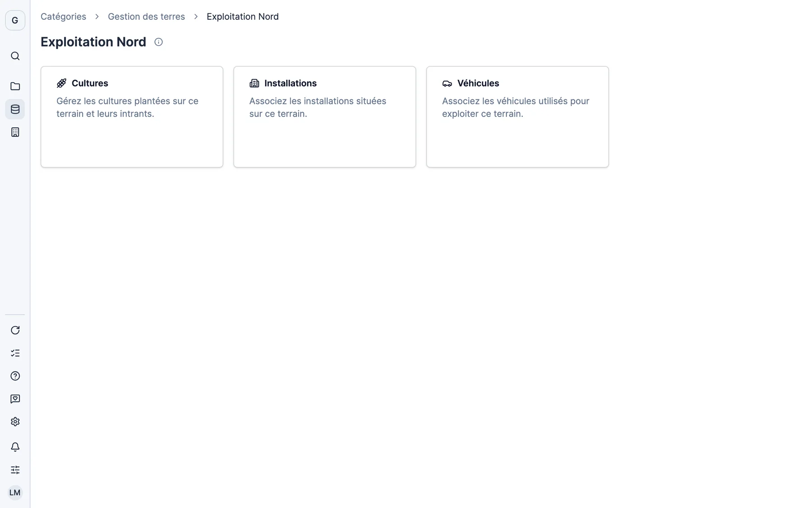Open the G workspace switcher
Screen dimensions: 812x508
(15, 20)
